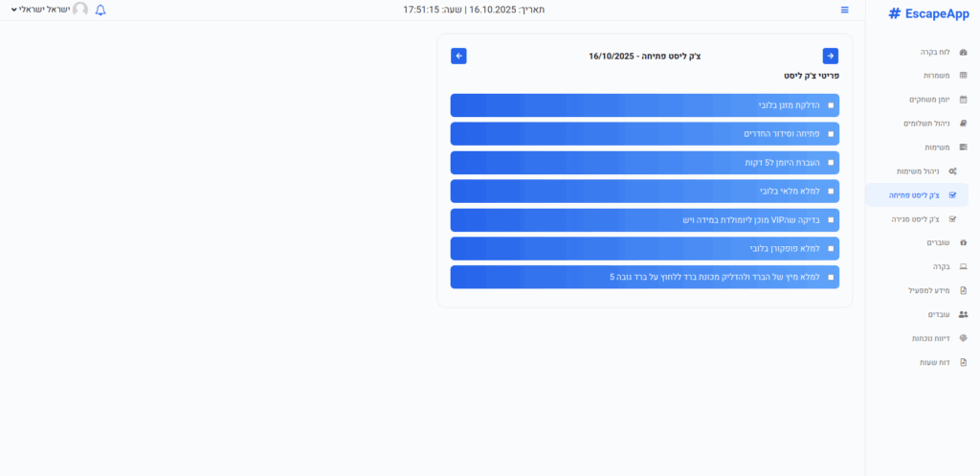Click the לוח בקרה dashboard icon
The image size is (980, 476).
pyautogui.click(x=963, y=52)
